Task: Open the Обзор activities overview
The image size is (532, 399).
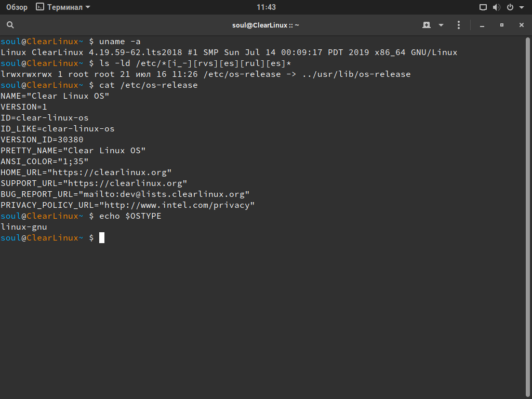Action: (17, 7)
